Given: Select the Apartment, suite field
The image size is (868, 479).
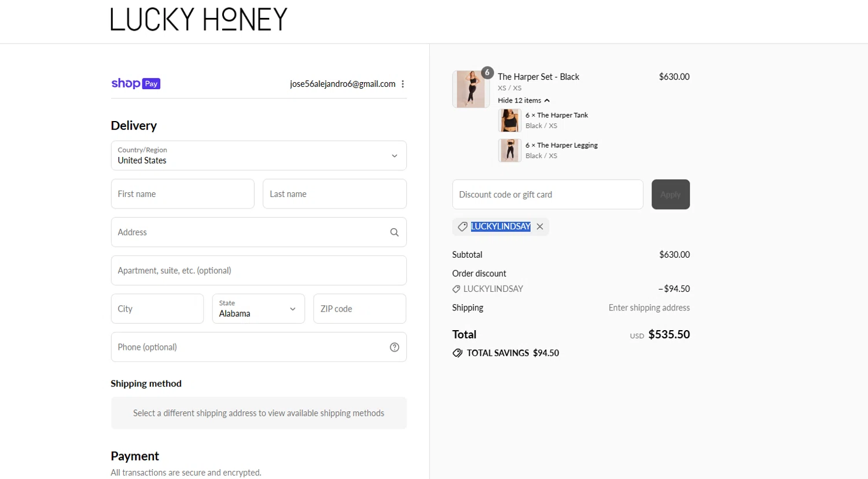Looking at the screenshot, I should click(x=259, y=270).
